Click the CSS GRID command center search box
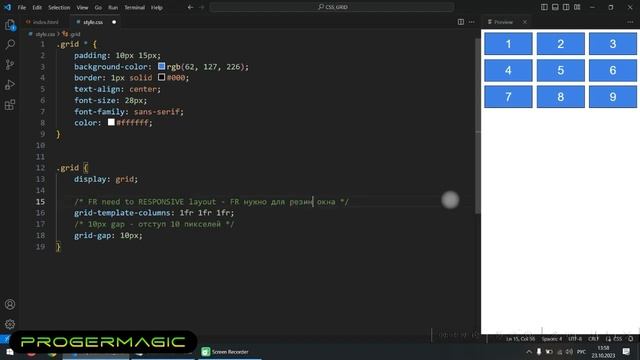Screen dimensions: 640x360 point(332,7)
